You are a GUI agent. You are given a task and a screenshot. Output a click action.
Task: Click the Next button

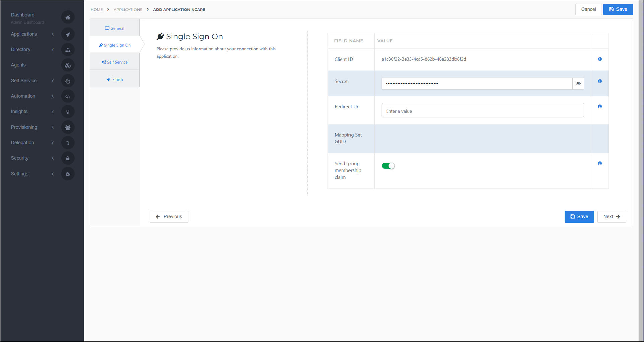(x=611, y=217)
